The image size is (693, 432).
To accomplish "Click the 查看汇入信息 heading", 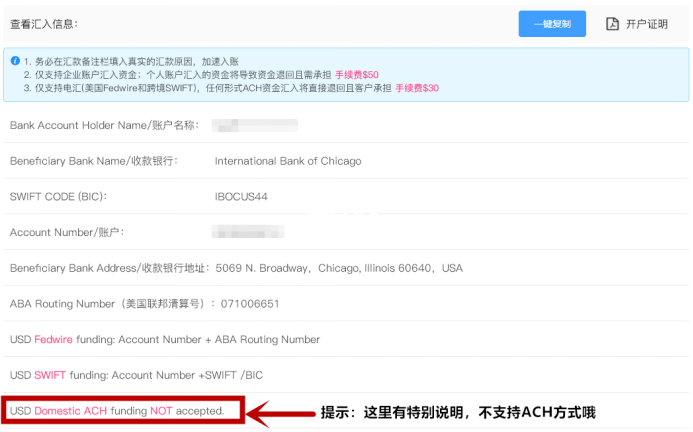I will click(x=44, y=24).
